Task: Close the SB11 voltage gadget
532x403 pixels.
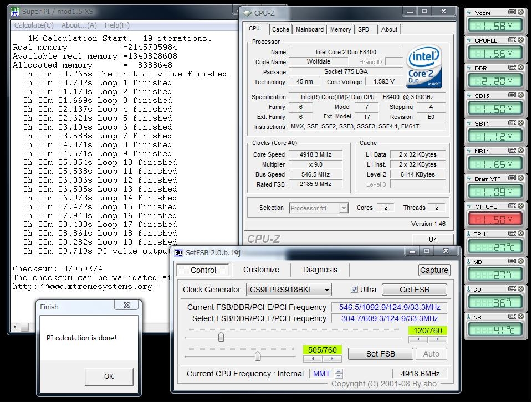Action: click(x=520, y=123)
